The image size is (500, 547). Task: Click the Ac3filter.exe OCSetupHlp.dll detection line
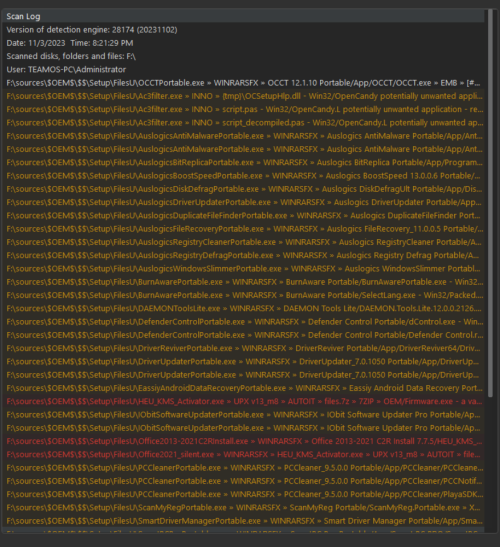point(243,96)
